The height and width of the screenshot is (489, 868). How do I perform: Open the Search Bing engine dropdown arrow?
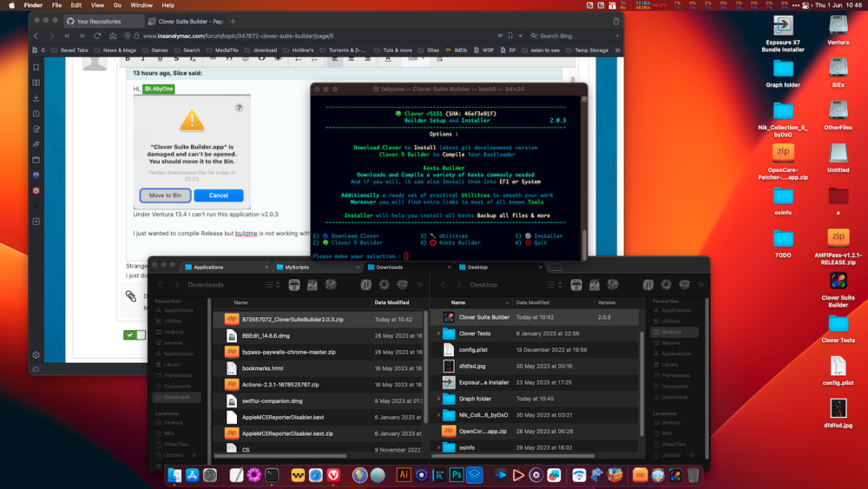(x=616, y=36)
